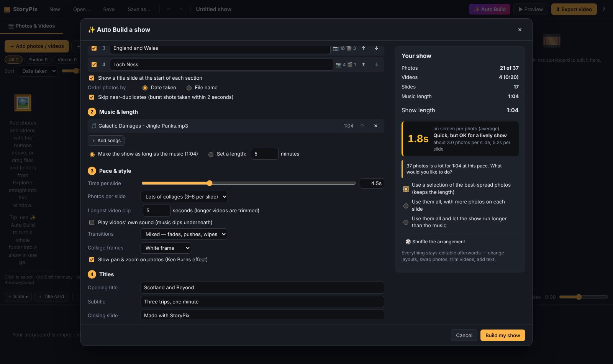Click the Build my show button
This screenshot has width=613, height=364.
click(x=503, y=336)
